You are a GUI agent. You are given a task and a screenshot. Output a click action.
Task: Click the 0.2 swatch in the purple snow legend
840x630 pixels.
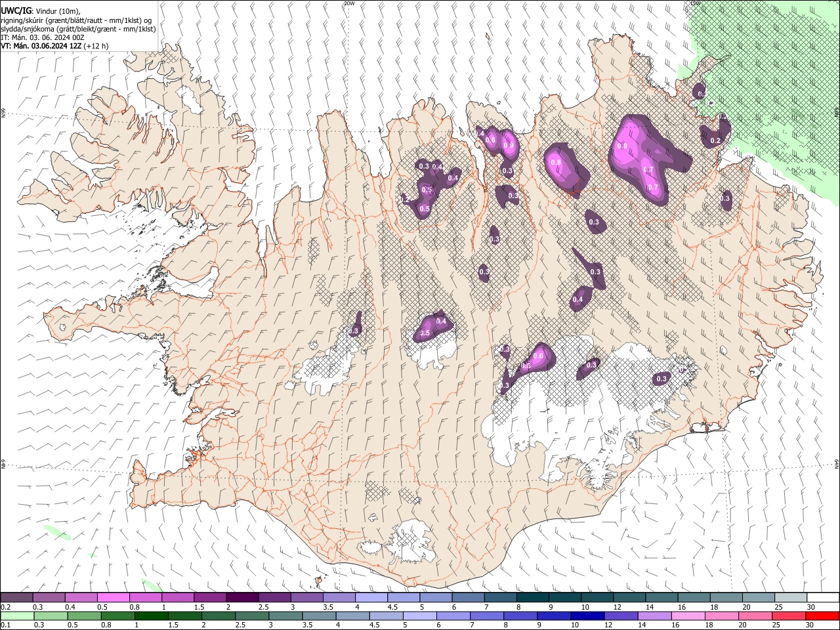tap(16, 597)
